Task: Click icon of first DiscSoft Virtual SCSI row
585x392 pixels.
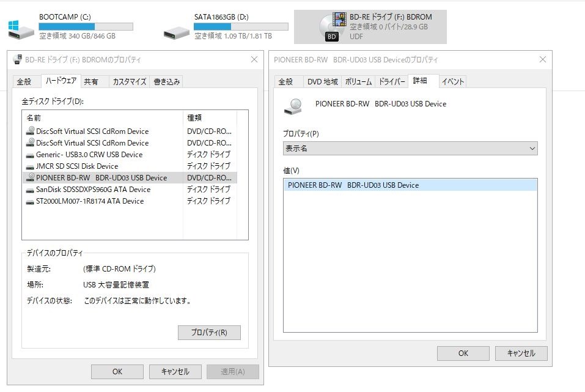Action: [x=30, y=131]
